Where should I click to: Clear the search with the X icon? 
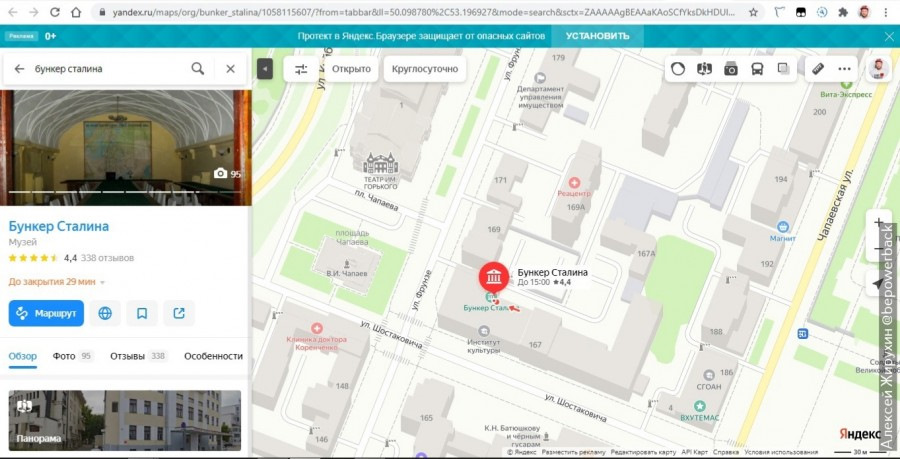point(231,69)
